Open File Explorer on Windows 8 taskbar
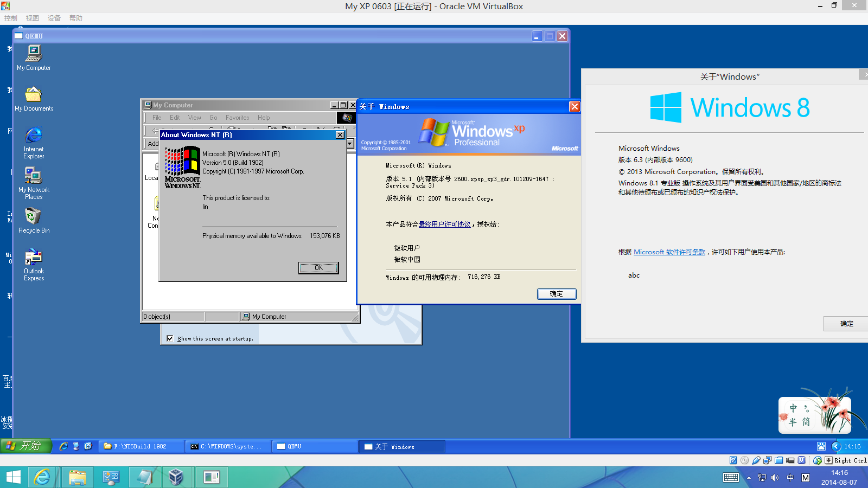Screen dimensions: 868x488 (77, 477)
